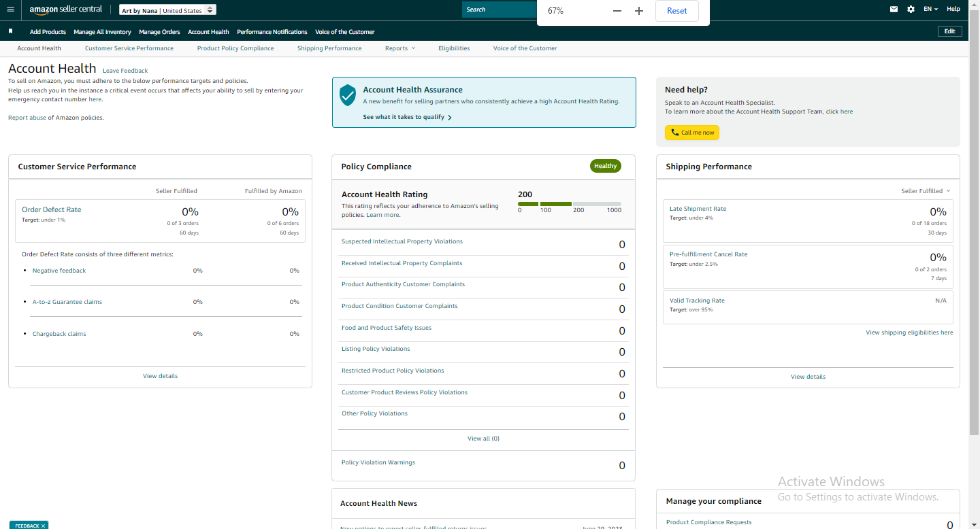The height and width of the screenshot is (529, 980).
Task: Select Account Health in the dark navigation bar
Action: pos(208,32)
